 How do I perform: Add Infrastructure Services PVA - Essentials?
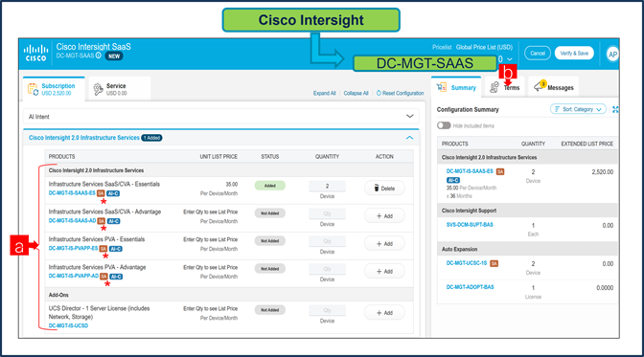tap(384, 244)
